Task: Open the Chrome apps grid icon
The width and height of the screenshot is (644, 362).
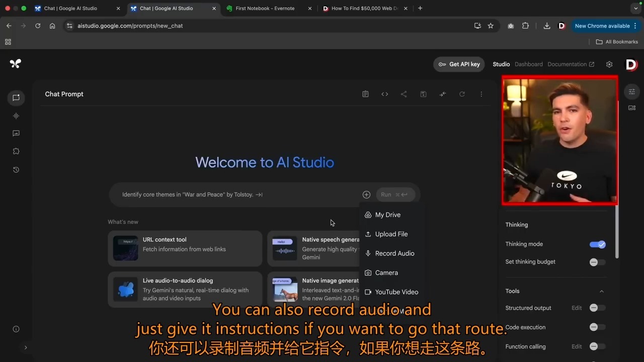Action: (x=8, y=42)
